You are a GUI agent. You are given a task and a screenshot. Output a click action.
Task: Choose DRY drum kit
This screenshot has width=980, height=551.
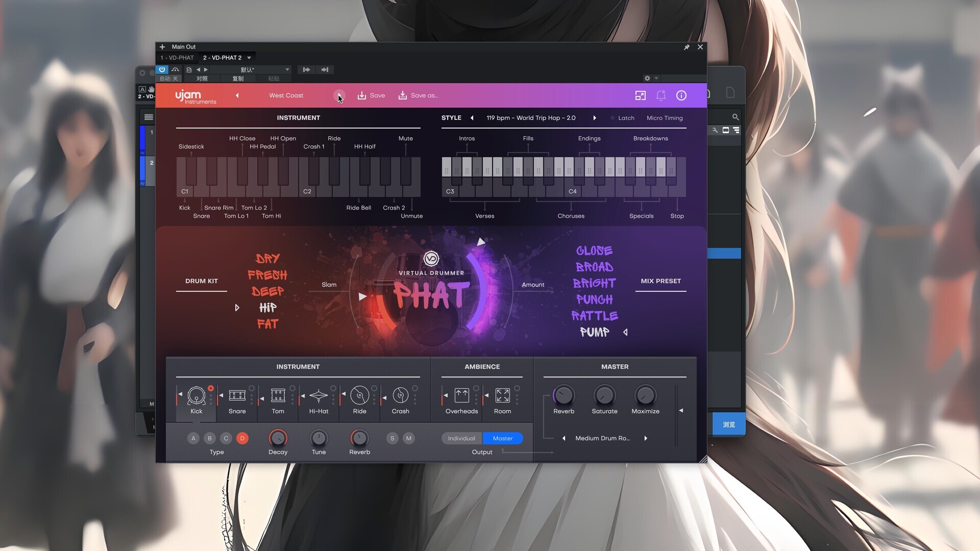[x=267, y=259]
